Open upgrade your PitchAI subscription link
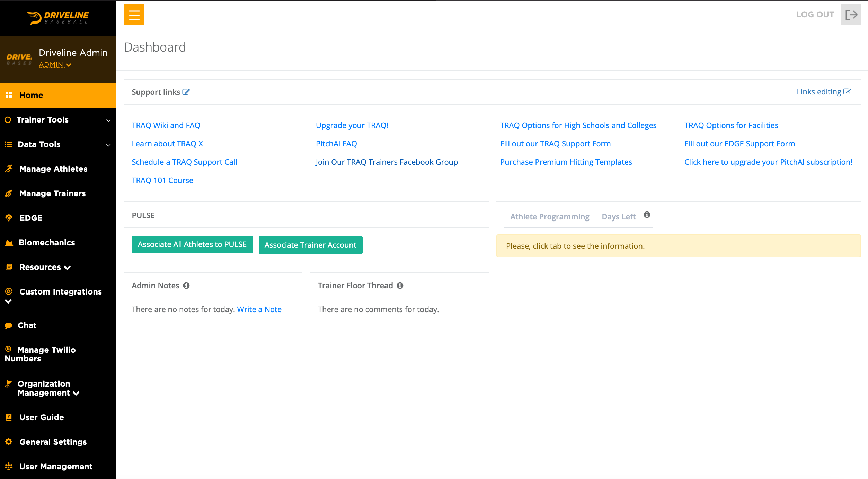Image resolution: width=868 pixels, height=479 pixels. pyautogui.click(x=768, y=162)
